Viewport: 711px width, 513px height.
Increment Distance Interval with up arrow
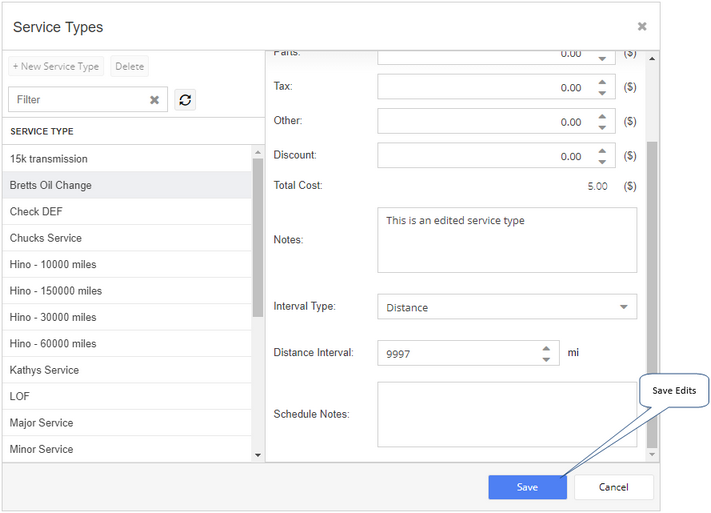click(546, 348)
